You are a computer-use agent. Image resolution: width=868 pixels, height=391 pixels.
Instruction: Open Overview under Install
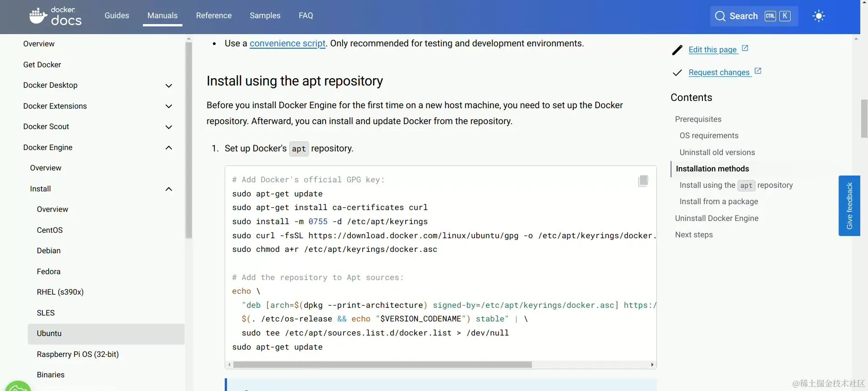coord(52,209)
